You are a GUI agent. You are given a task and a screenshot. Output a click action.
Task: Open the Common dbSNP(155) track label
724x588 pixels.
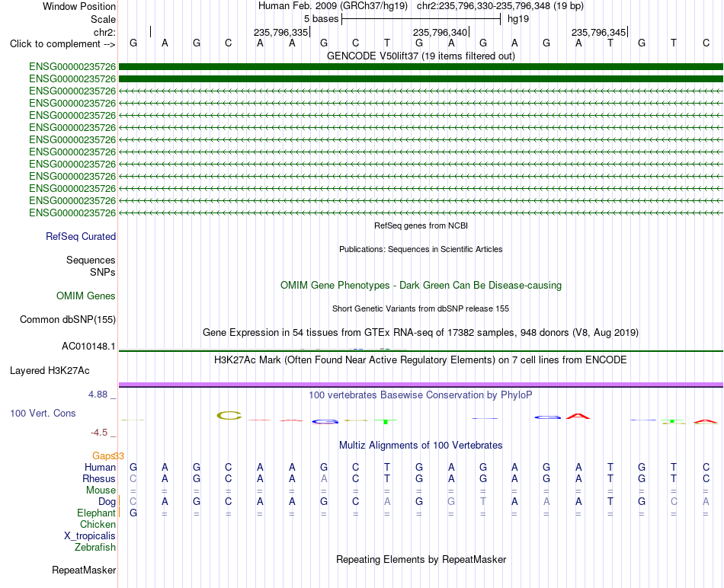point(67,319)
